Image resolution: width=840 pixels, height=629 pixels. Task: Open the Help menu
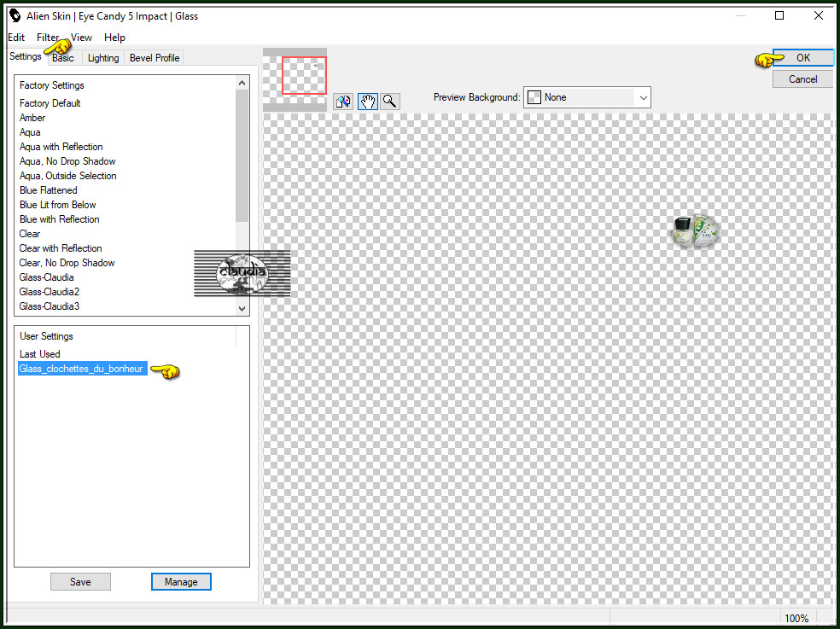114,38
